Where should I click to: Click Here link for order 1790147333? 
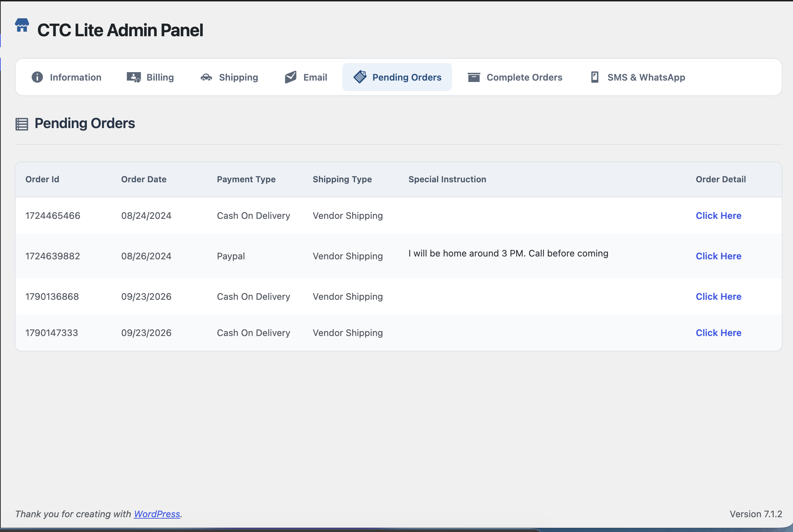[x=718, y=333]
